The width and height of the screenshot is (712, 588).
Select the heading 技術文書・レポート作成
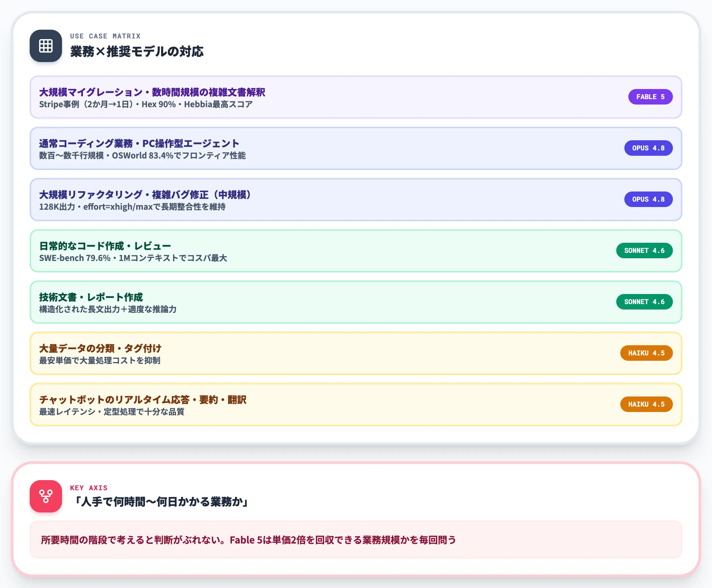(91, 297)
